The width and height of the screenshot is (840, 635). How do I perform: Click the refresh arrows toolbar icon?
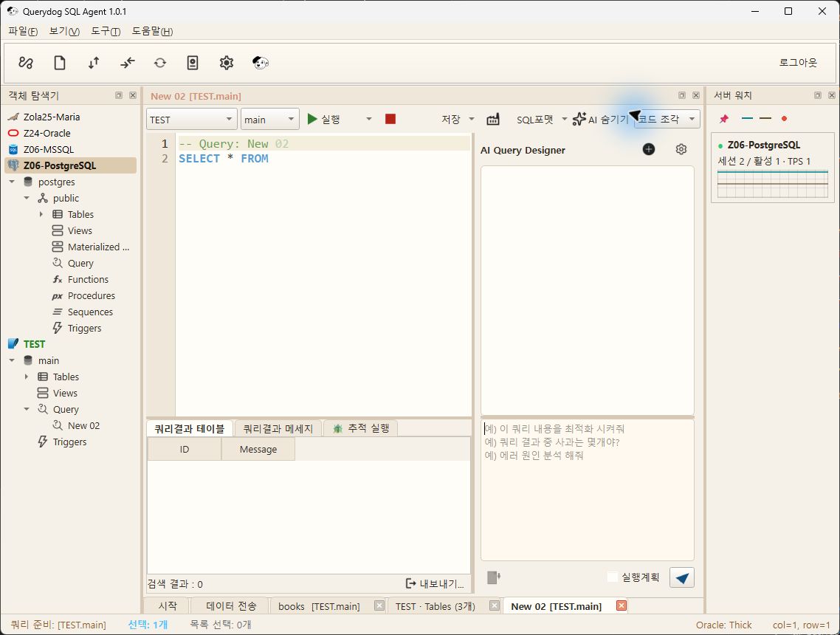[160, 63]
